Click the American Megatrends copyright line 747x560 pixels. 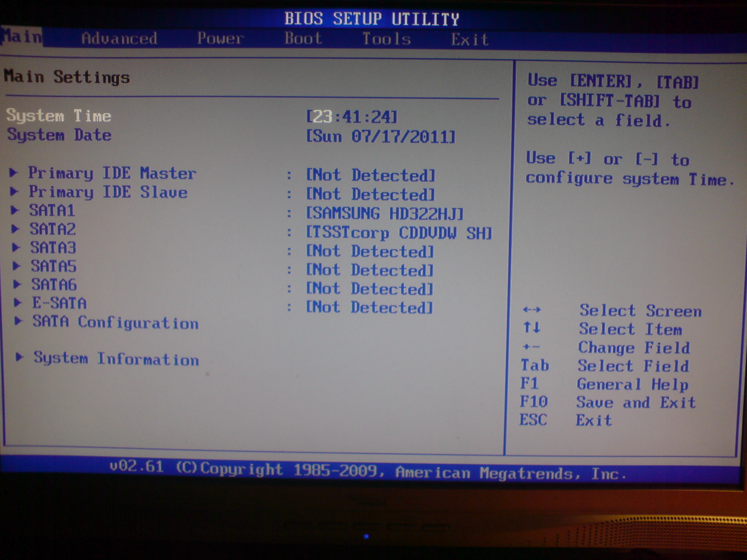[368, 471]
